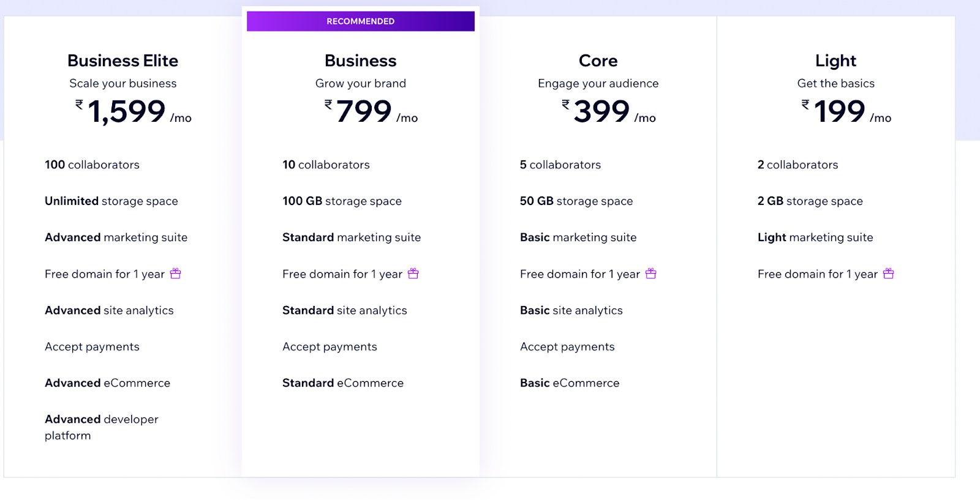Image resolution: width=980 pixels, height=500 pixels.
Task: Click the Business Elite plan title
Action: (x=123, y=61)
